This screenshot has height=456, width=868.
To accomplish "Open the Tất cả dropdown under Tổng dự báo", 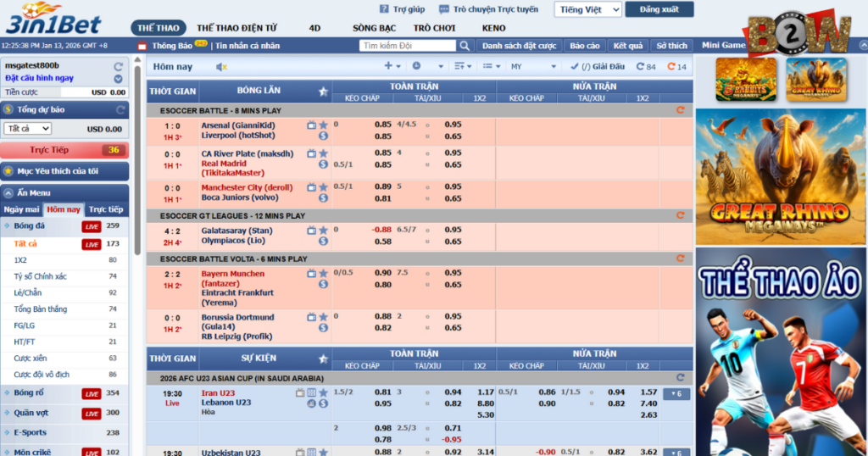I will pos(27,129).
